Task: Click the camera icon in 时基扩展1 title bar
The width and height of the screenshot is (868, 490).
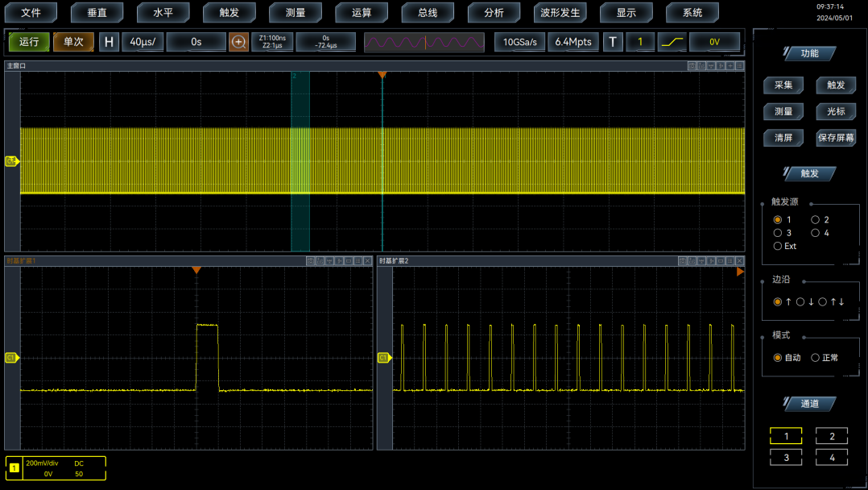Action: 311,260
